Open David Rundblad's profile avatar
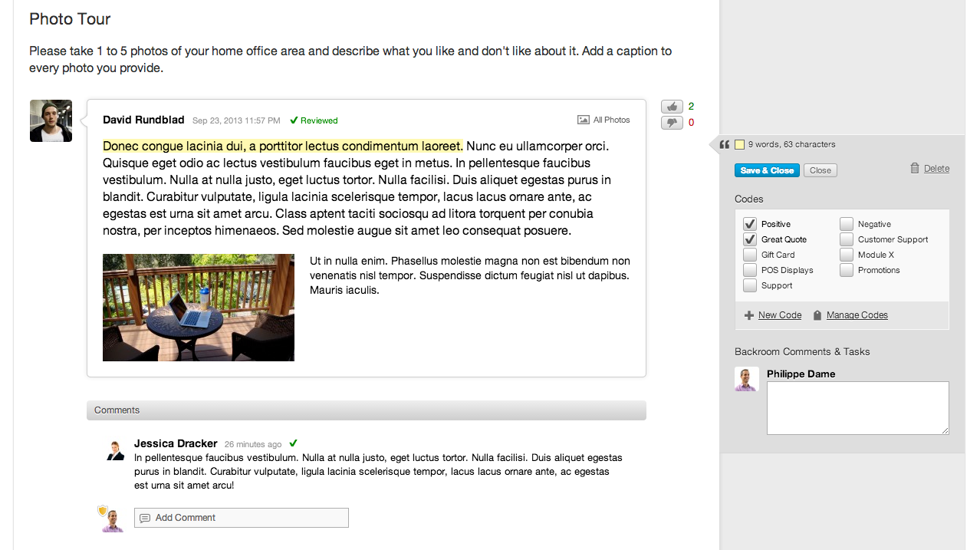This screenshot has height=550, width=980. 51,120
